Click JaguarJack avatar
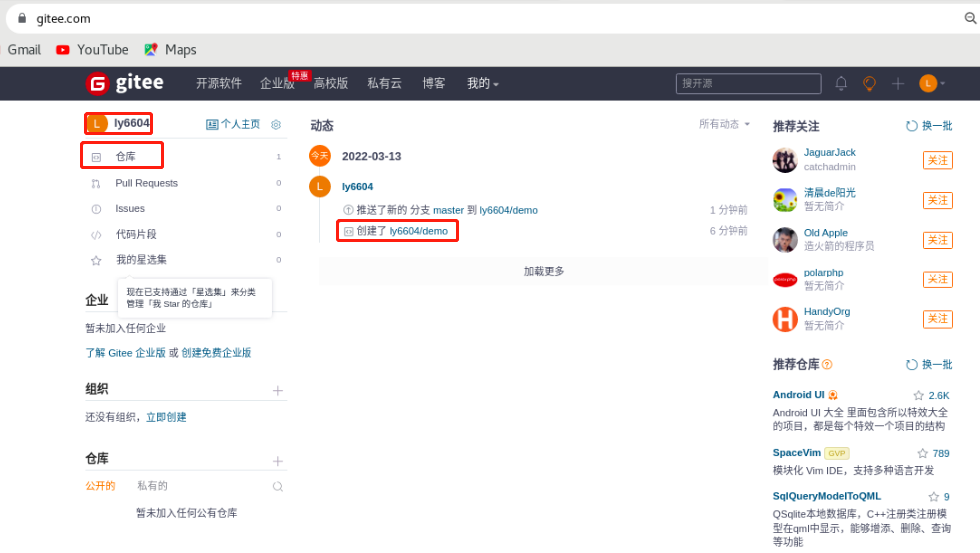Viewport: 980px width, 553px height. point(785,160)
